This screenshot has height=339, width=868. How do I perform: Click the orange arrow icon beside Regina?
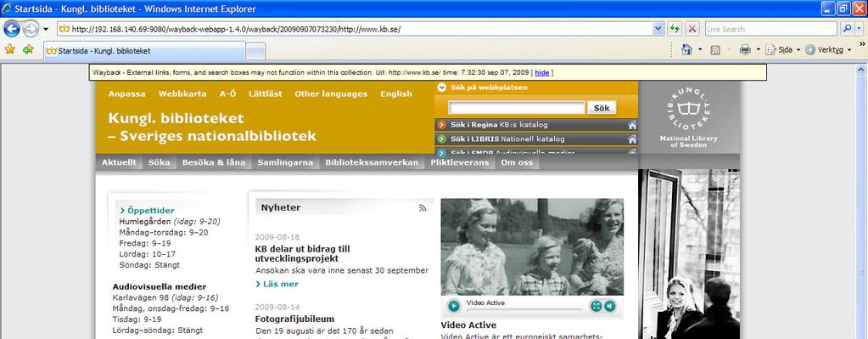point(442,125)
